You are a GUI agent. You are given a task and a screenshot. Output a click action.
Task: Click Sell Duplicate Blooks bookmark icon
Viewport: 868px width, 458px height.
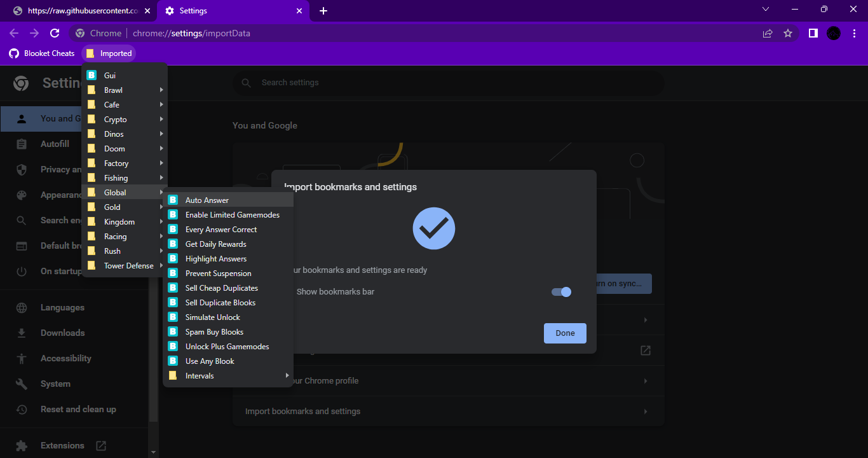172,302
